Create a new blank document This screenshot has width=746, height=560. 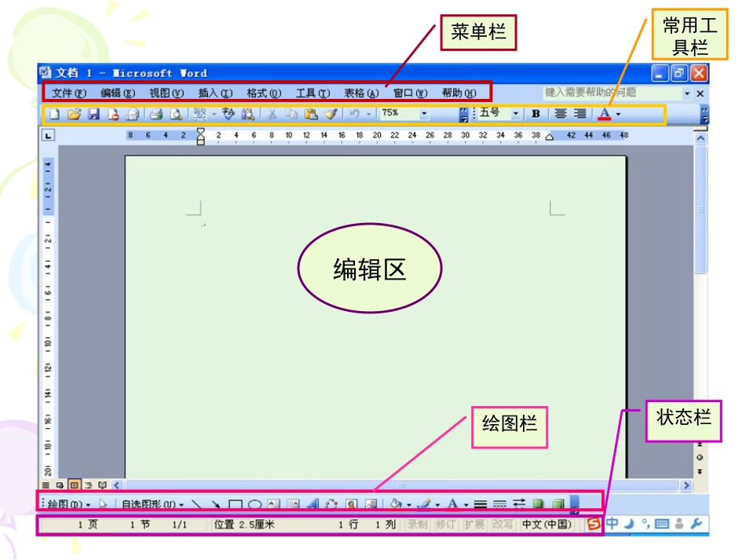click(x=55, y=114)
